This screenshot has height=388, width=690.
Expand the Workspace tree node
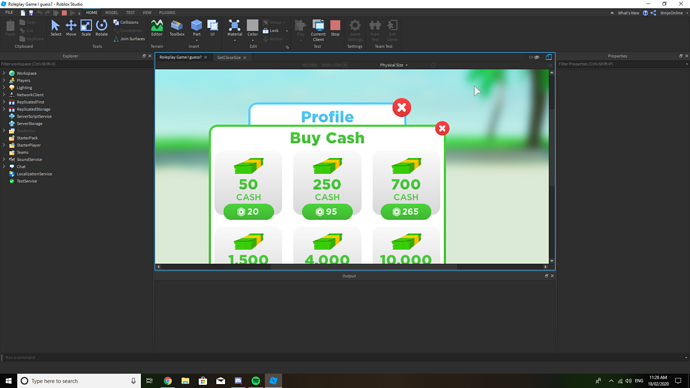click(x=4, y=73)
